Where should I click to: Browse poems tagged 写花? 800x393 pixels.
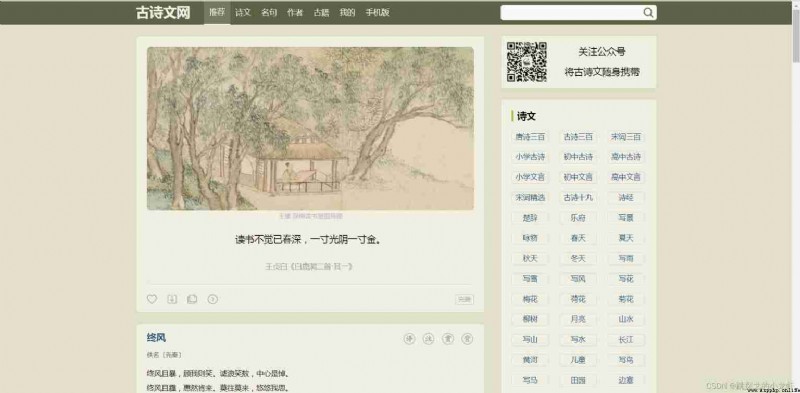[x=626, y=279]
